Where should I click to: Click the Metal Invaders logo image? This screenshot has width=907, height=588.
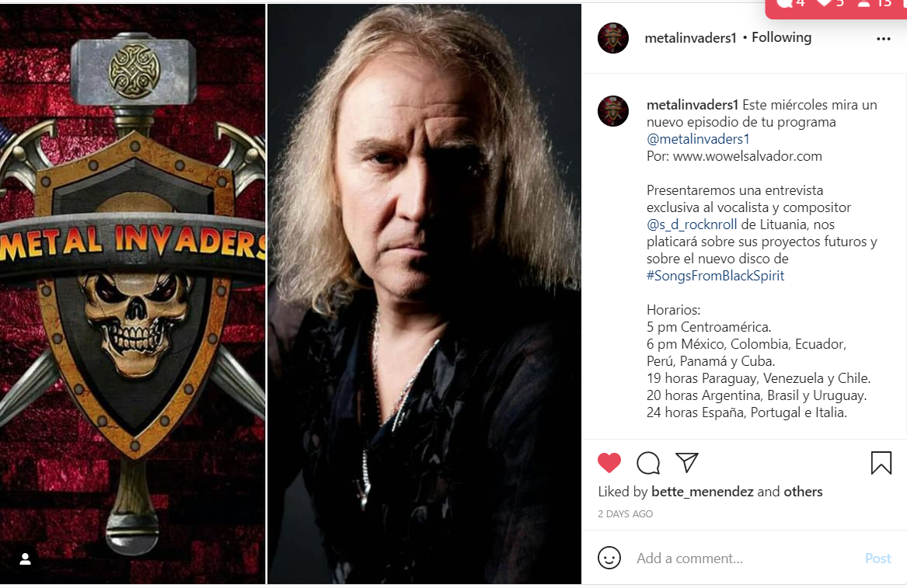click(x=132, y=294)
